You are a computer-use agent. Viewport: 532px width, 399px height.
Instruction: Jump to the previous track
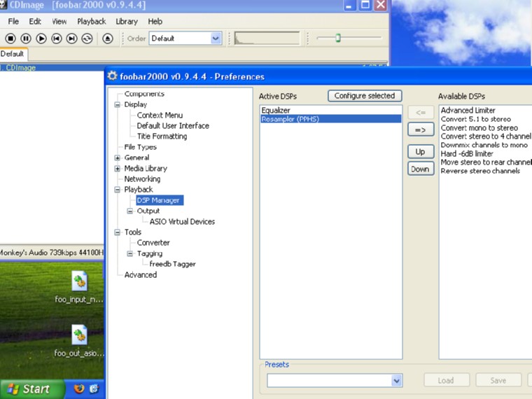(x=56, y=38)
